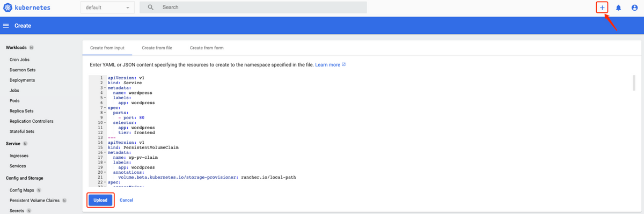
Task: Open Pods in the sidebar
Action: [14, 101]
